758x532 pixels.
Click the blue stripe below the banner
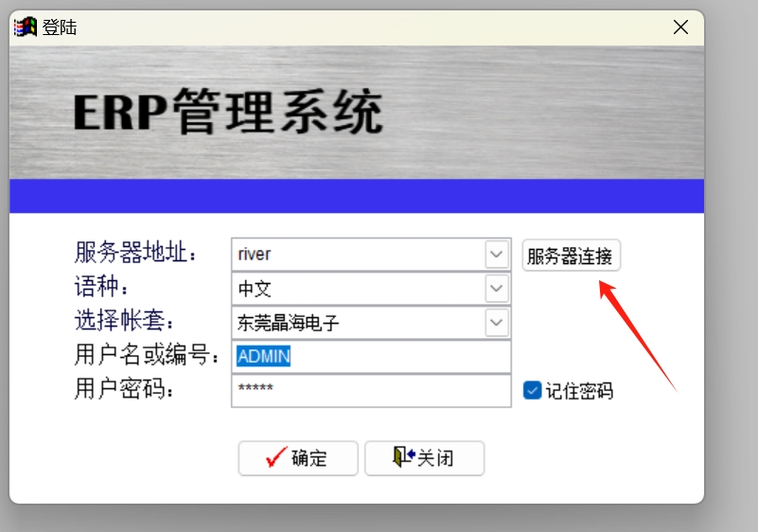357,196
